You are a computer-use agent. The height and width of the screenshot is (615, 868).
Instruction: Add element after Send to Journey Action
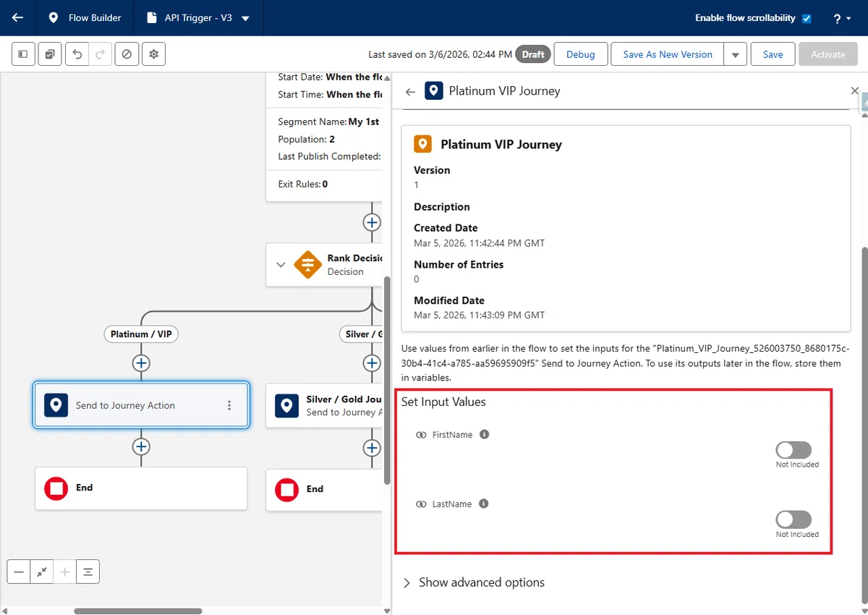(141, 447)
